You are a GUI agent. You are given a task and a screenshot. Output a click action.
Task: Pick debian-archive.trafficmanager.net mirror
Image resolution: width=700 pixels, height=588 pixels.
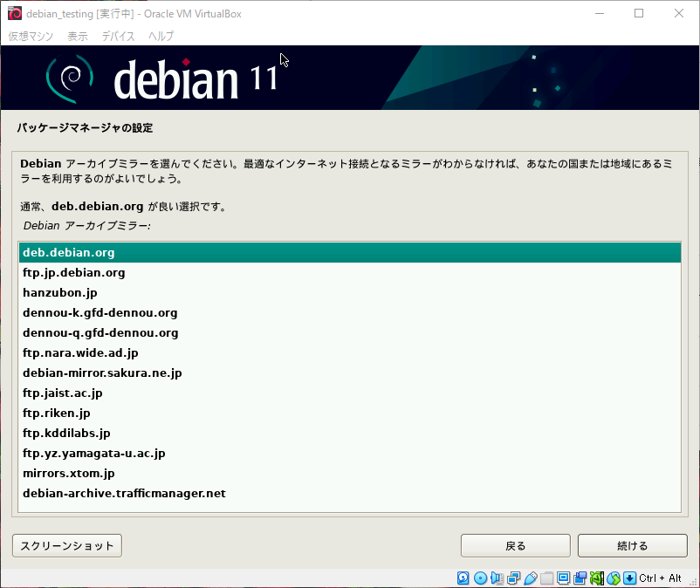tap(350, 494)
